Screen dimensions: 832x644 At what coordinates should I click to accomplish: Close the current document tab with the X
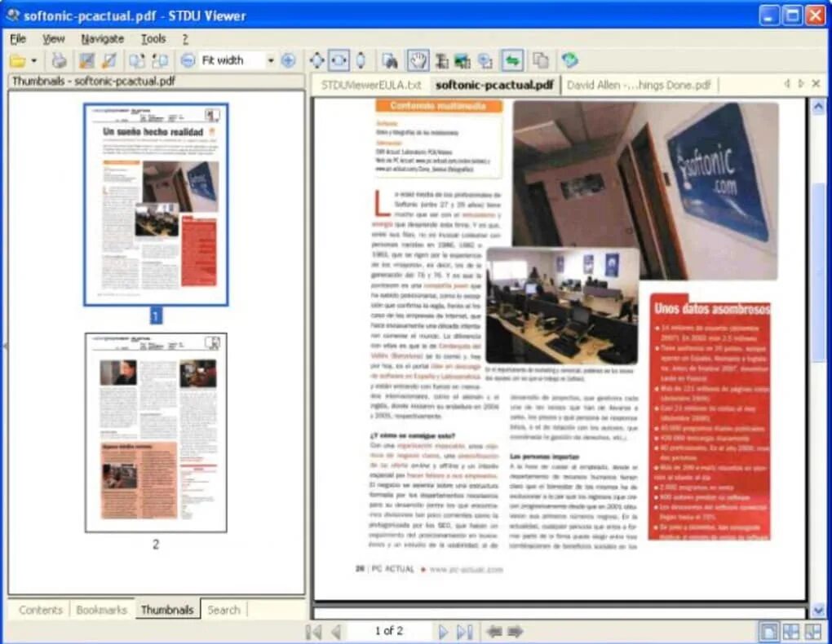pyautogui.click(x=816, y=84)
